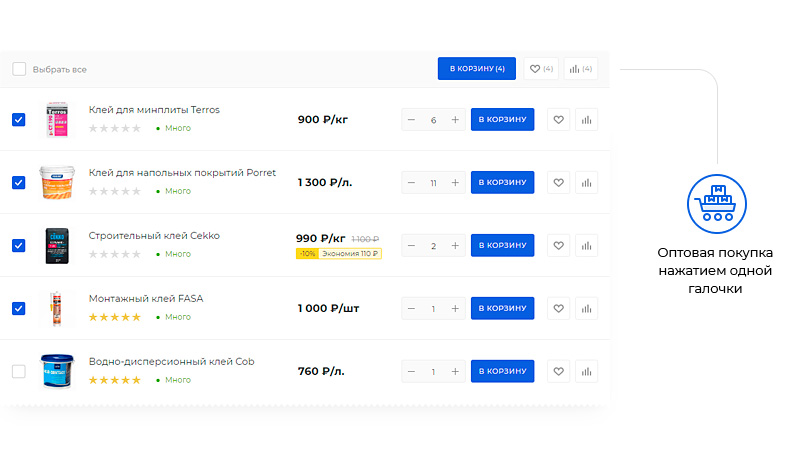Add Cob water-dispersion glue to favorites

tap(559, 371)
